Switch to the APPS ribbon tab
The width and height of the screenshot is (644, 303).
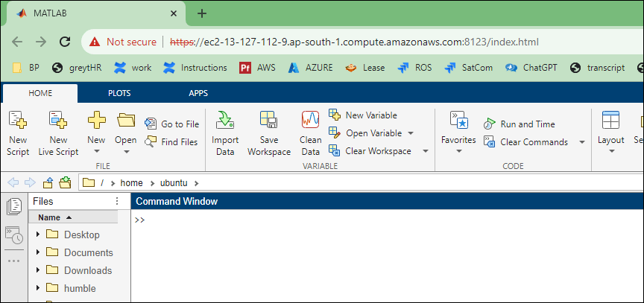pos(198,93)
